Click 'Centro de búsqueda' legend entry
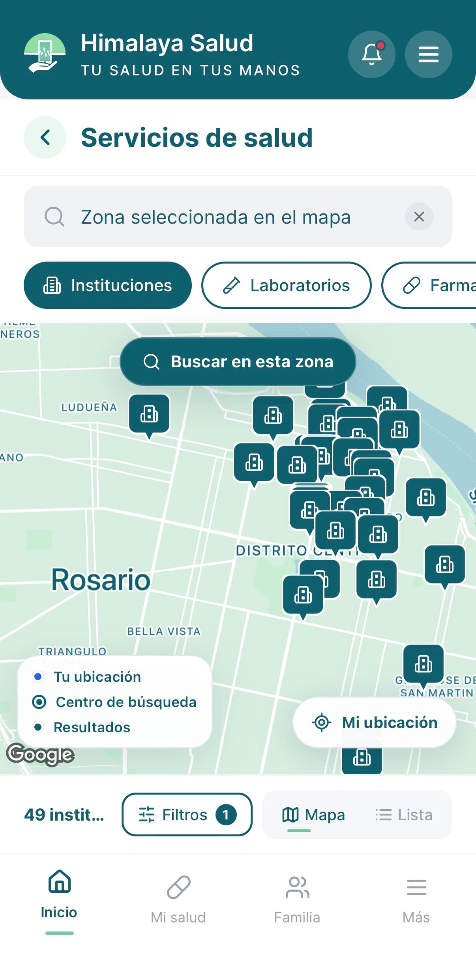 point(114,702)
